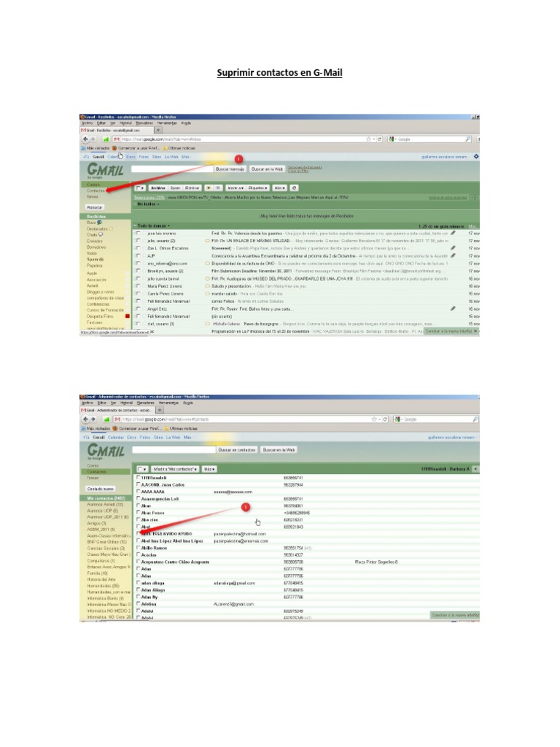Click Gmail logo in inbox window

(105, 170)
